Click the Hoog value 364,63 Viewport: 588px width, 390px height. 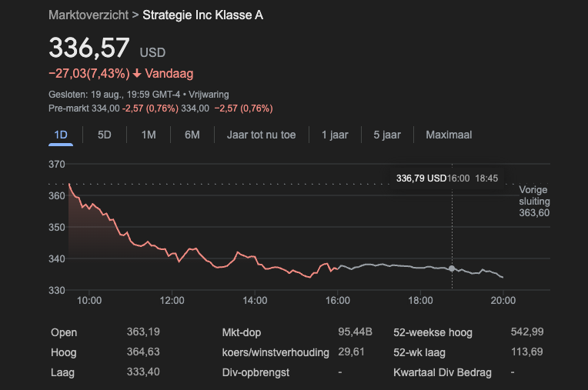(143, 352)
